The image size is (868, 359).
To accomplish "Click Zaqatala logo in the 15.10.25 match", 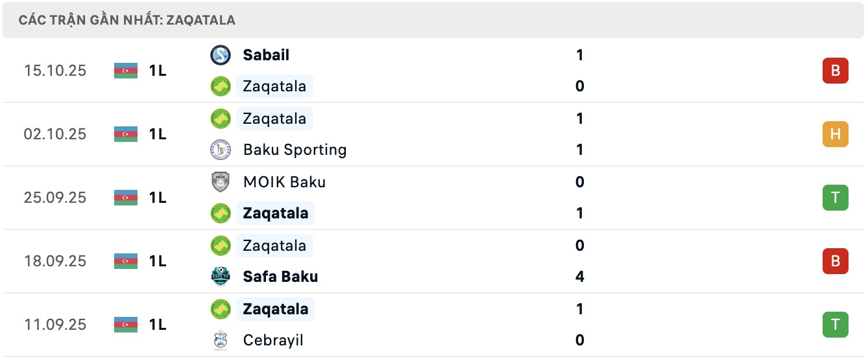I will click(221, 86).
